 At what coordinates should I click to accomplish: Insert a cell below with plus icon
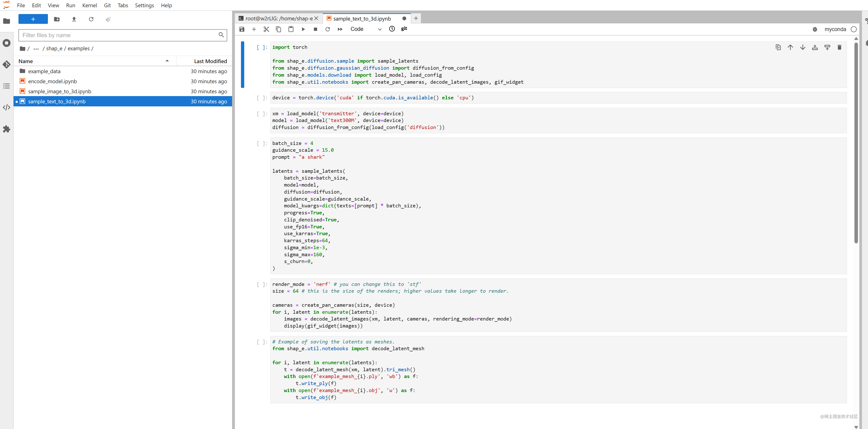click(254, 29)
